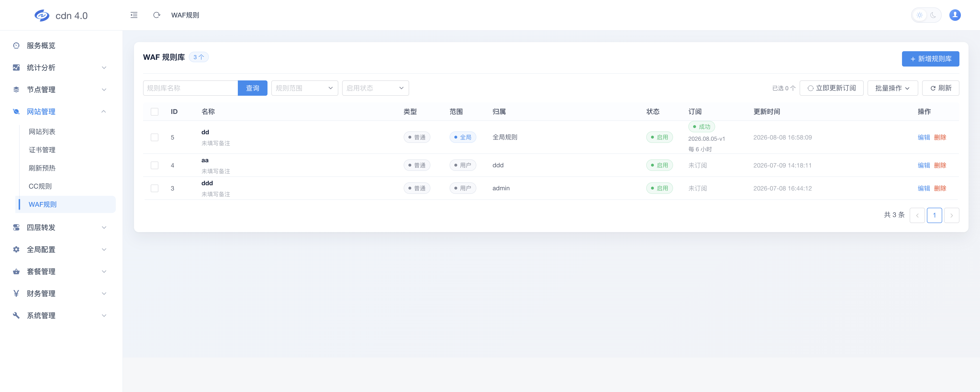Expand the 节点管理 menu chevron
The height and width of the screenshot is (392, 980).
(x=104, y=90)
